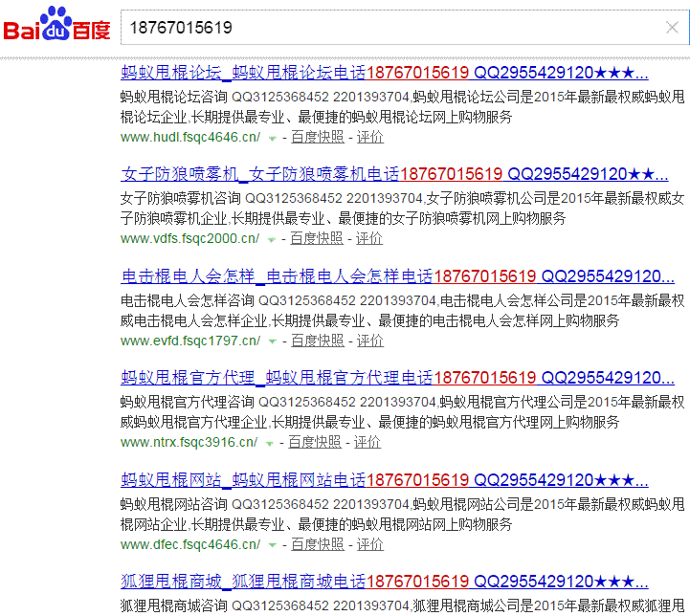This screenshot has height=616, width=690.
Task: Click the URL www.evfd.fsqc1797.cn/
Action: [190, 341]
